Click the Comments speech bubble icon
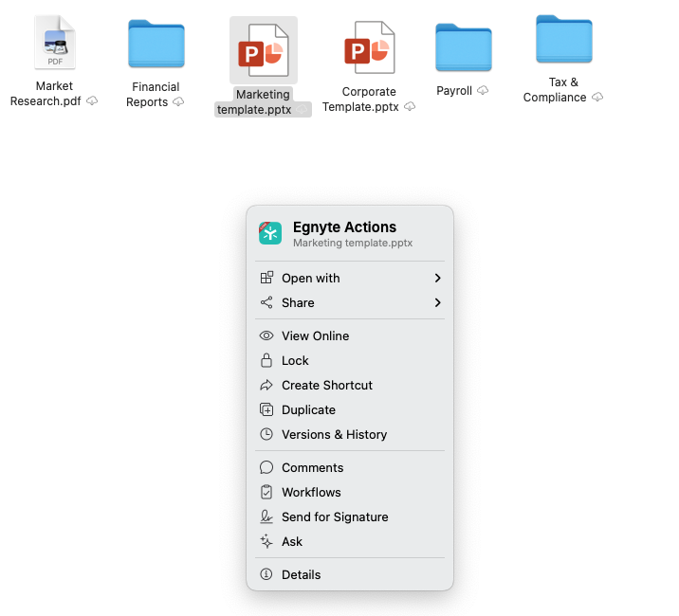 [266, 467]
